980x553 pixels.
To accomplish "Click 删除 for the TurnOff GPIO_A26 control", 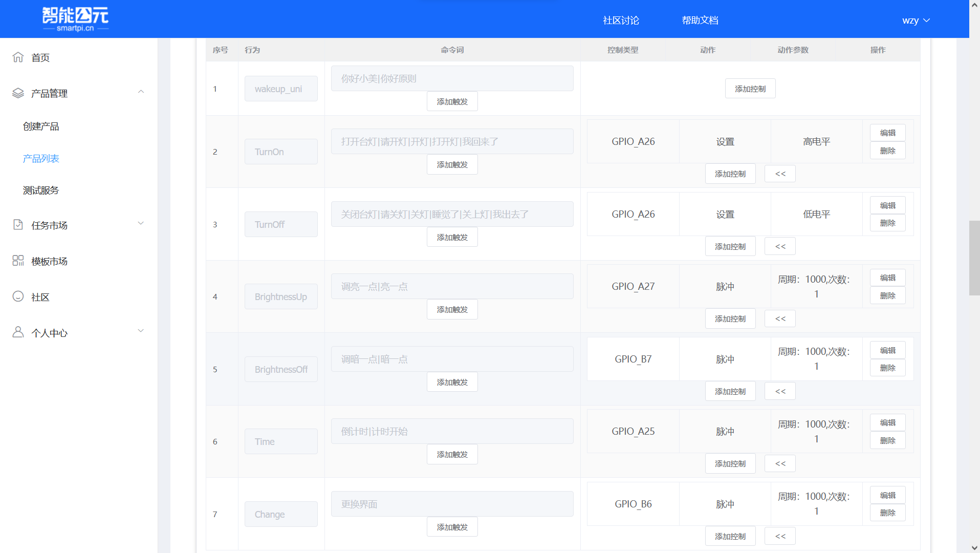I will tap(888, 223).
